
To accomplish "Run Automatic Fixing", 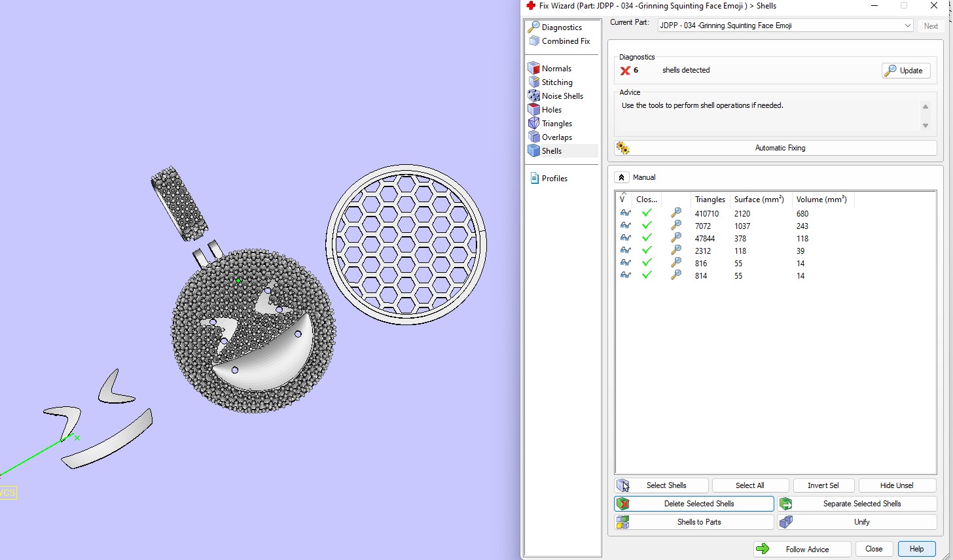I will pyautogui.click(x=776, y=148).
